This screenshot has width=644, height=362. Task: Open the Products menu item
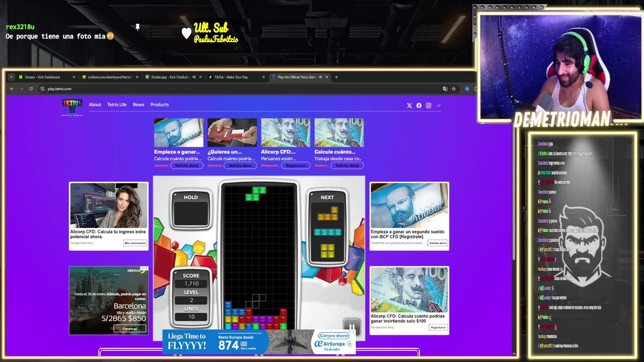pyautogui.click(x=159, y=105)
